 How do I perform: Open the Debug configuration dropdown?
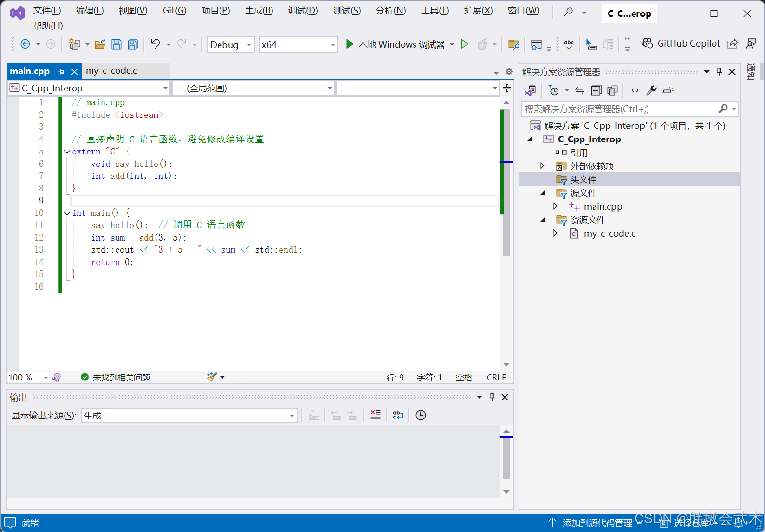click(231, 45)
